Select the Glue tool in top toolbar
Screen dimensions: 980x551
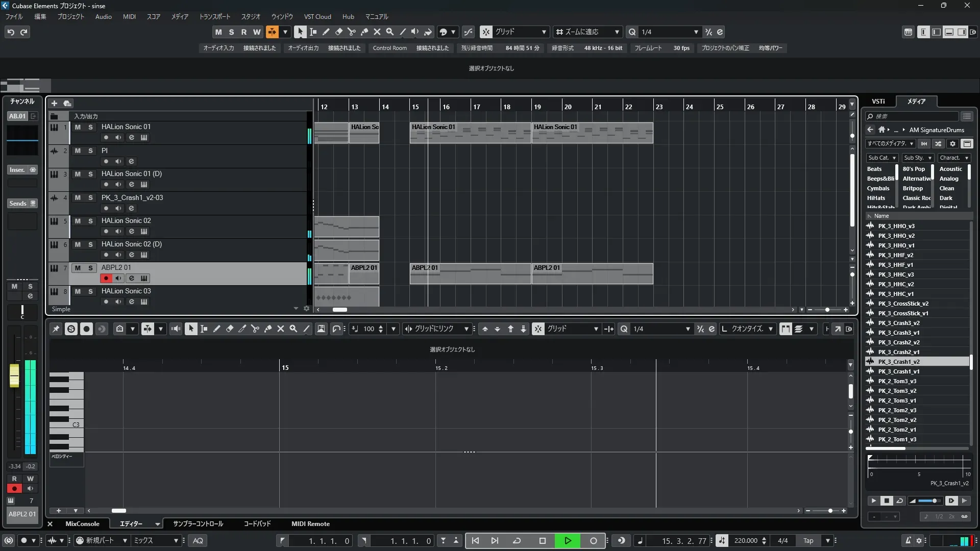[364, 32]
